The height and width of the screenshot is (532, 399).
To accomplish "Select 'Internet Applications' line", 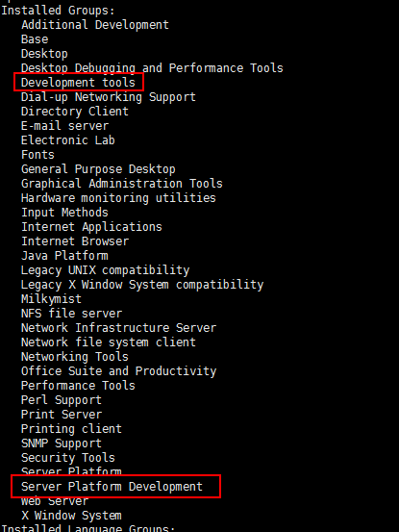I will 91,227.
